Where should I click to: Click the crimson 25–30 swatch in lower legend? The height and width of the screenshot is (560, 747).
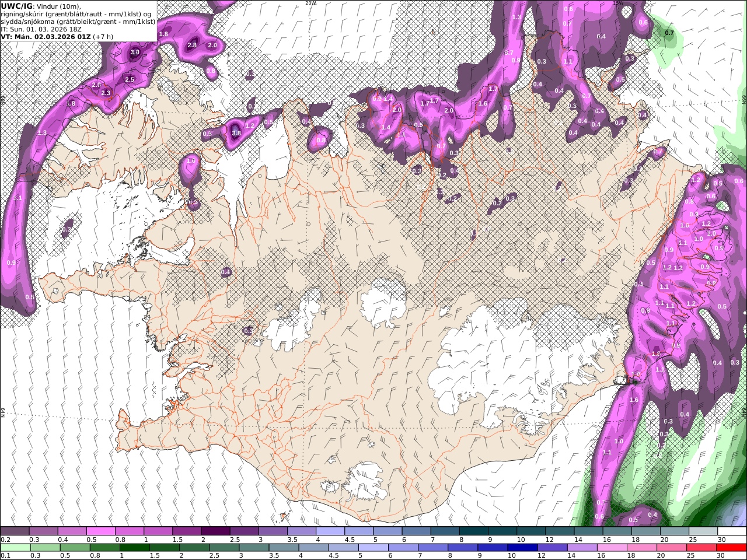pyautogui.click(x=701, y=548)
